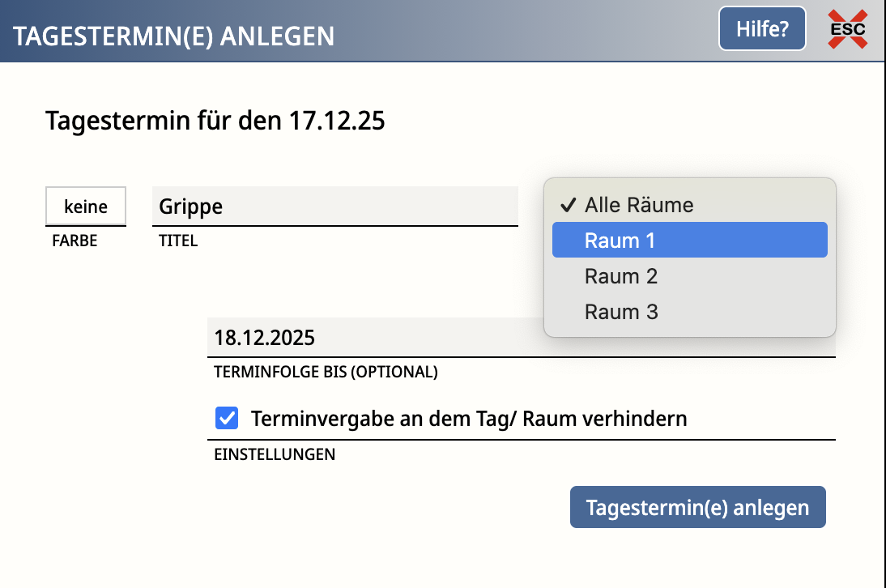
Task: Click the 'Terminvergabe an dem Tag/ Raum verhindern' label
Action: pos(469,419)
